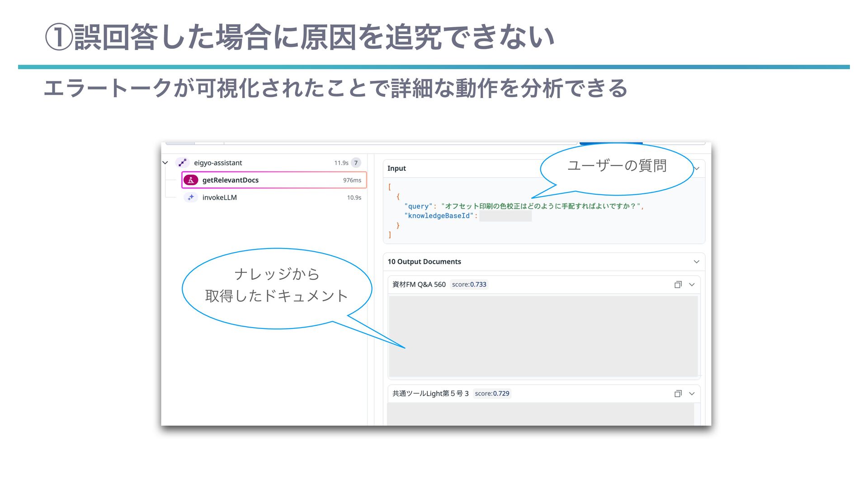Image resolution: width=868 pixels, height=488 pixels.
Task: Click the span count badge 7
Action: (356, 163)
